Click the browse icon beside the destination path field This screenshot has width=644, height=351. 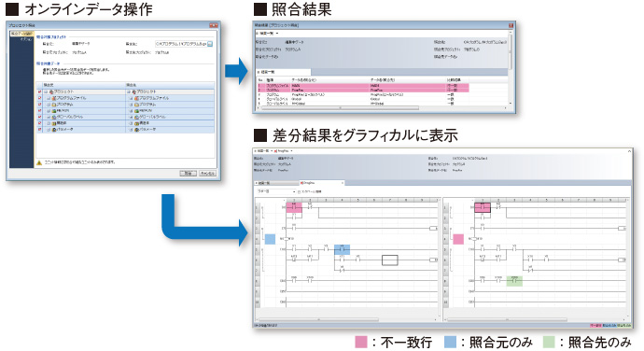(x=210, y=44)
